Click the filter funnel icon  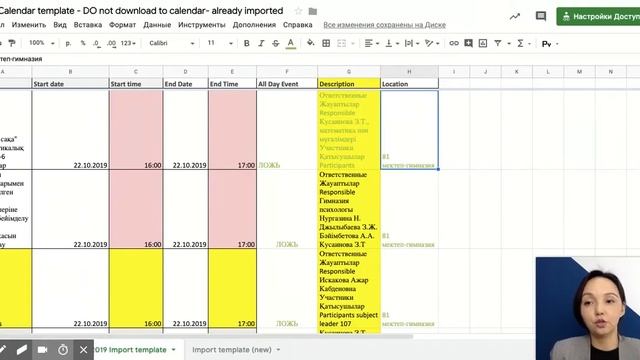click(x=498, y=43)
